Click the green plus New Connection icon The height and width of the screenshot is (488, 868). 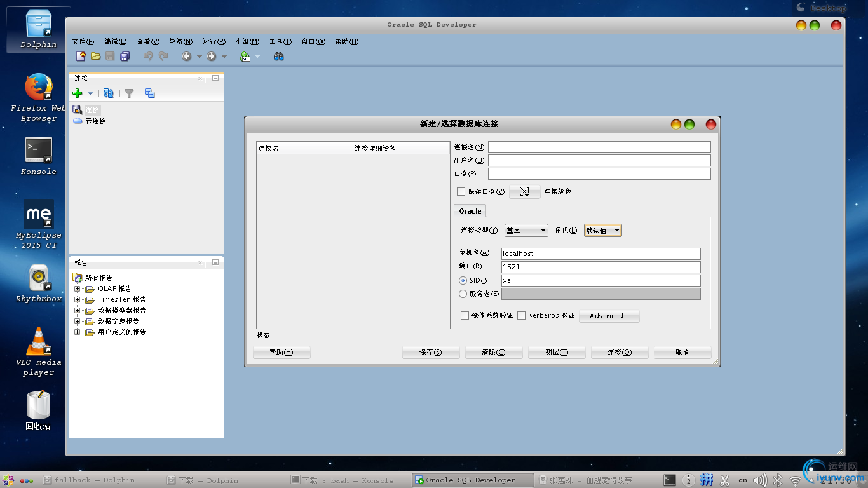[78, 93]
